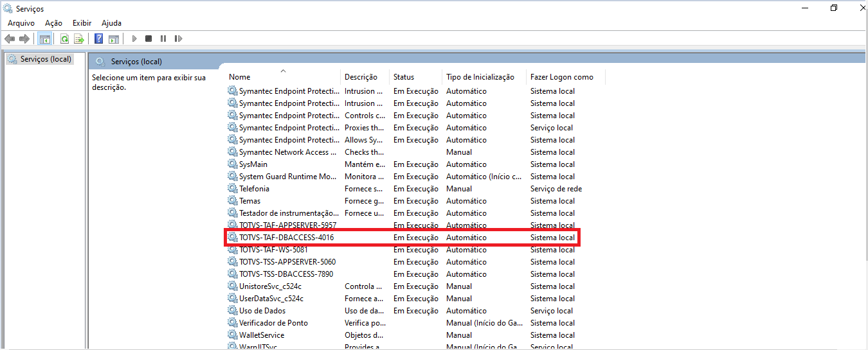The image size is (868, 350).
Task: Click gear icon beside Symantec Network Access
Action: tap(233, 152)
